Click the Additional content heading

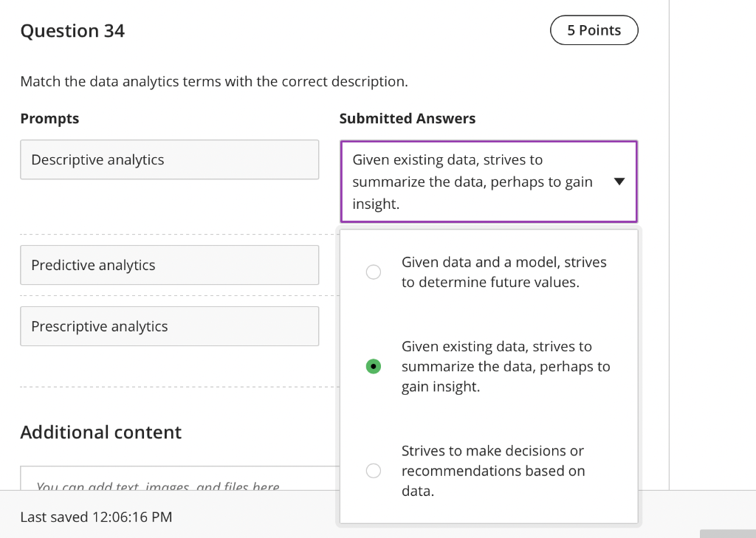tap(100, 432)
